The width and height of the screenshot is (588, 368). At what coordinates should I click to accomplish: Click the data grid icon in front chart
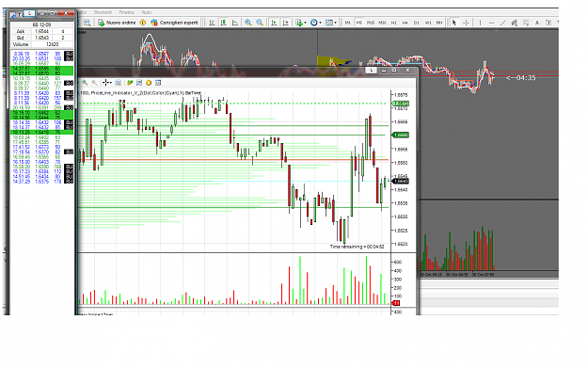pos(158,83)
